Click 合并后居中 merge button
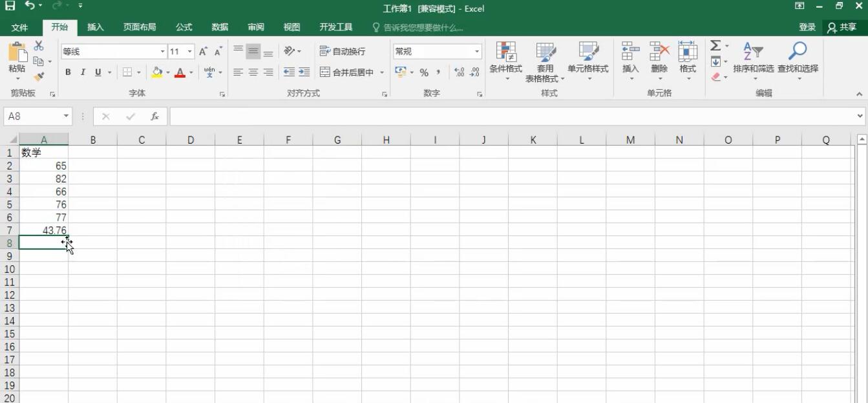Image resolution: width=868 pixels, height=403 pixels. click(x=348, y=72)
